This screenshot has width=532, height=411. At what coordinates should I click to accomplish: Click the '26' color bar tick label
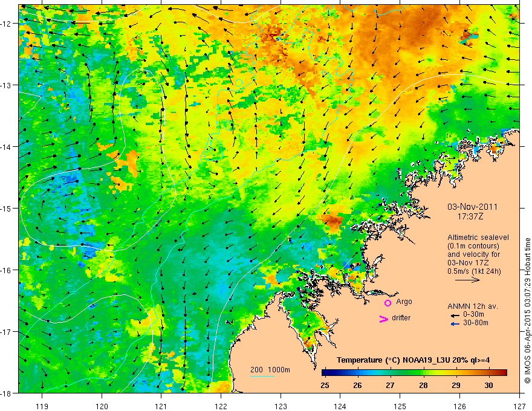click(357, 386)
